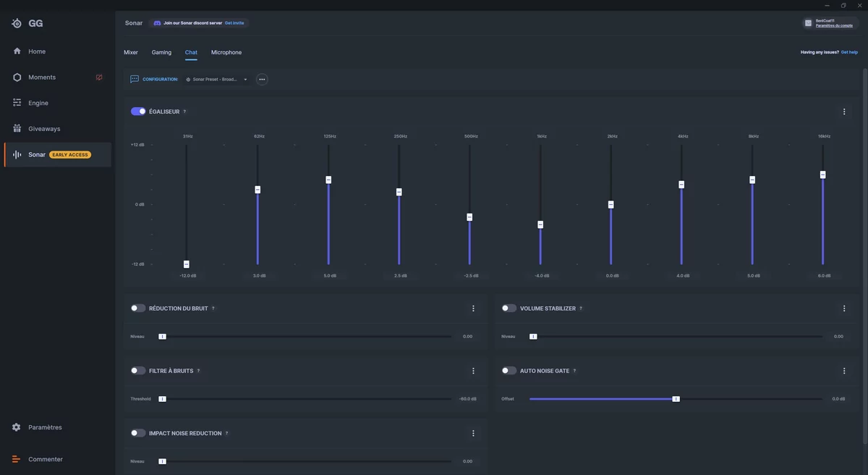Click the Get invite Discord link

tap(234, 23)
